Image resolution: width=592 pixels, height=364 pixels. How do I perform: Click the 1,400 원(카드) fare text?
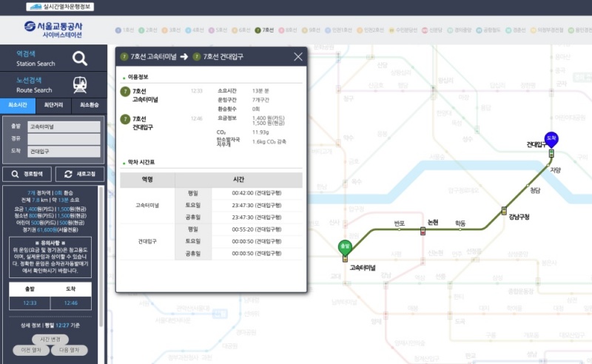coord(269,118)
